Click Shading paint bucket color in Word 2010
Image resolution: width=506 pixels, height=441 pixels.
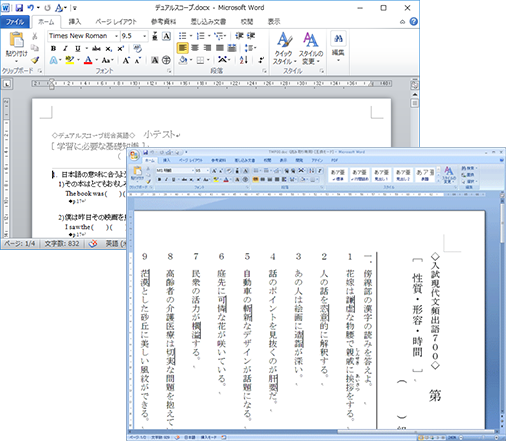point(183,60)
